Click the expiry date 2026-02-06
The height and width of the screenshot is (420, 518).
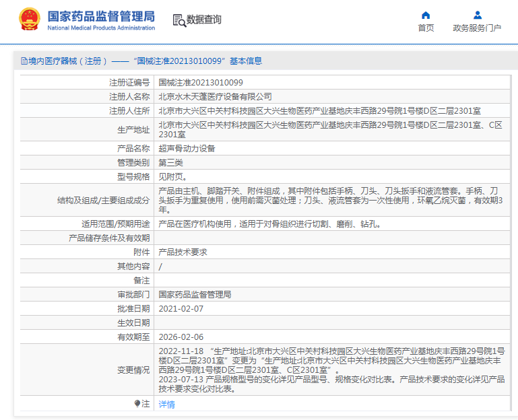[181, 337]
